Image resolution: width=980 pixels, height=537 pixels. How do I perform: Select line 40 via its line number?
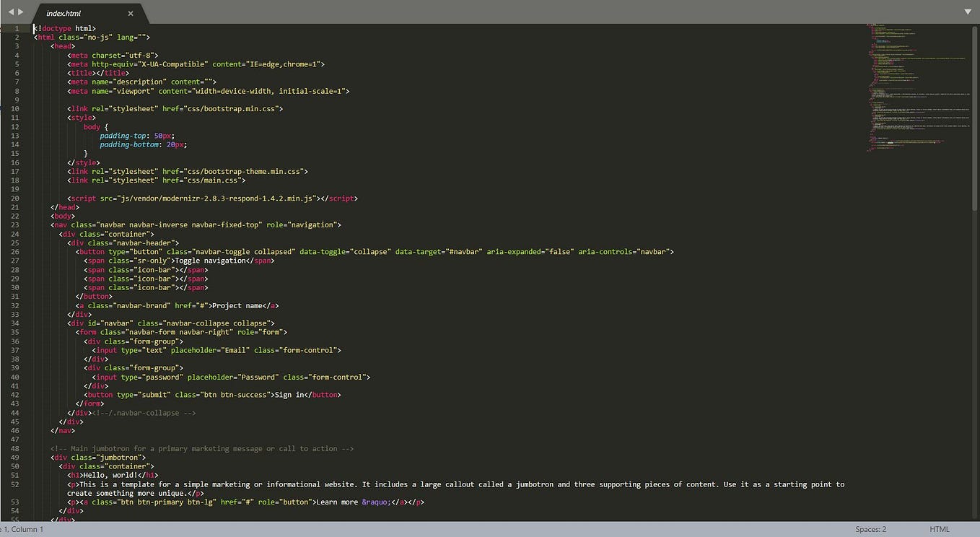point(15,377)
